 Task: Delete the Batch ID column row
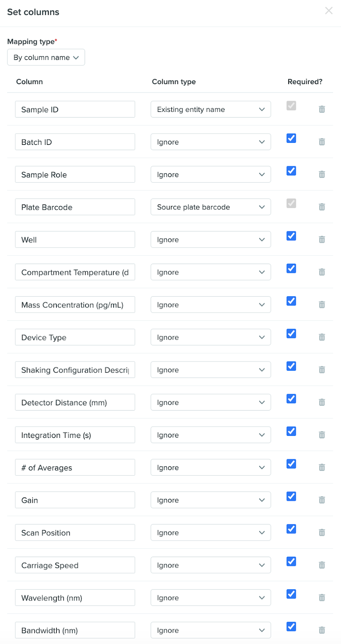click(x=322, y=142)
